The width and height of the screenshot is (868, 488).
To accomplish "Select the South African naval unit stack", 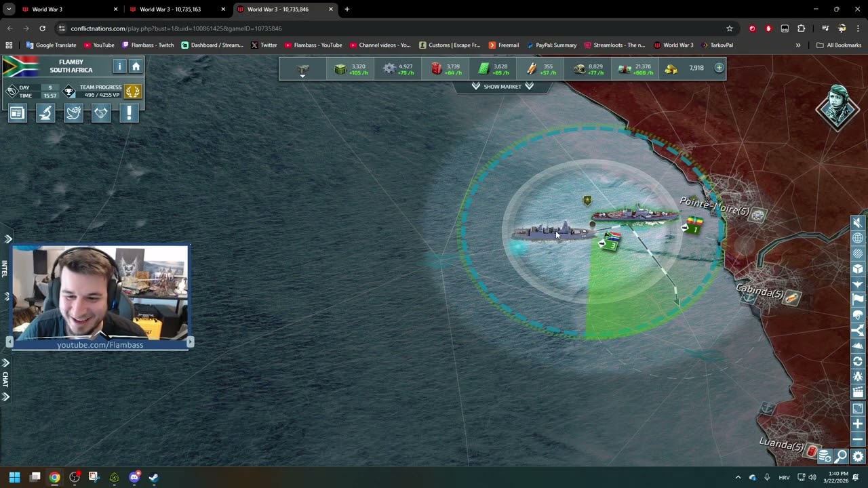I will tap(556, 234).
